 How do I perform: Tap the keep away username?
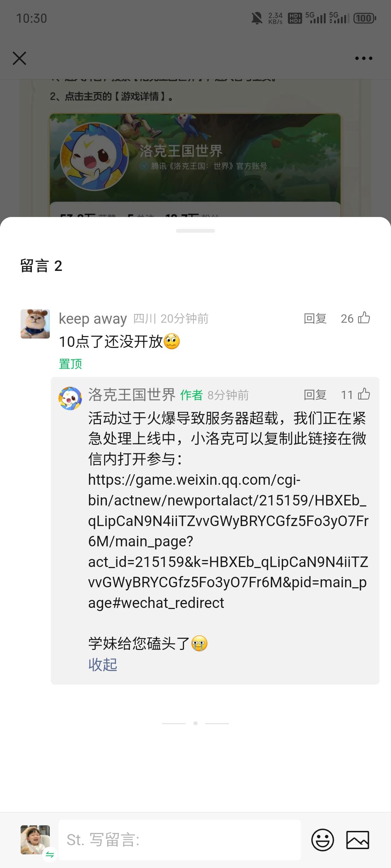click(x=93, y=318)
